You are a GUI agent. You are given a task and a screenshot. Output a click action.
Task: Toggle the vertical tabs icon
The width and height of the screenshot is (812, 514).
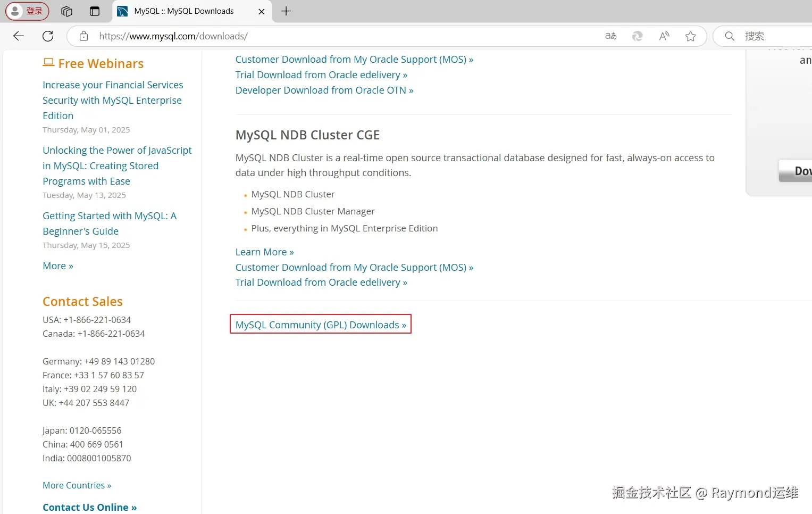coord(95,11)
